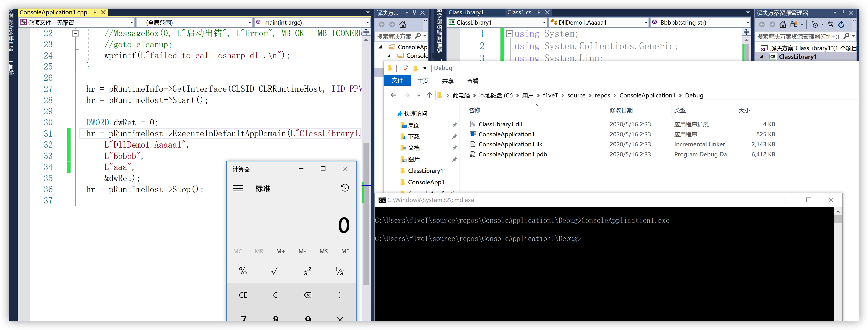Collapse the ClassLibrary1 project node
Screen dimensions: 868x330
tap(762, 57)
